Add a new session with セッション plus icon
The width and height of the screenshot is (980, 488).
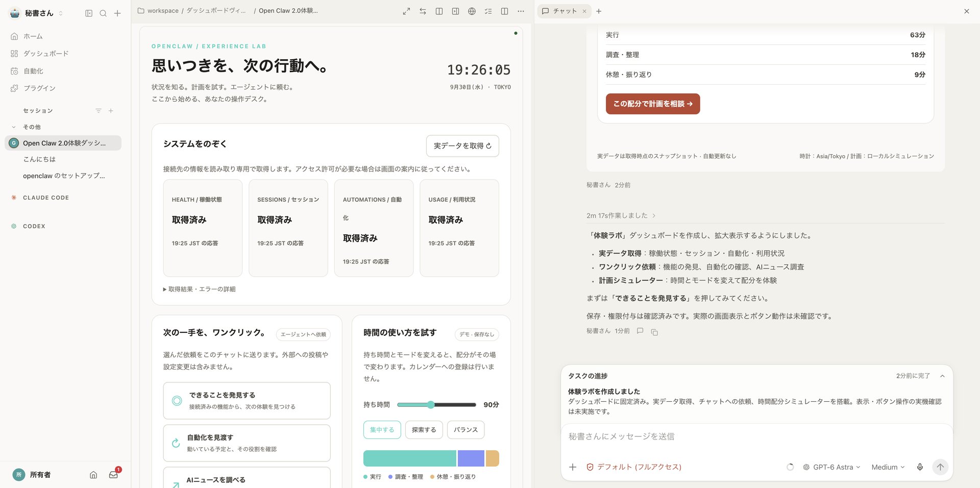pos(111,111)
